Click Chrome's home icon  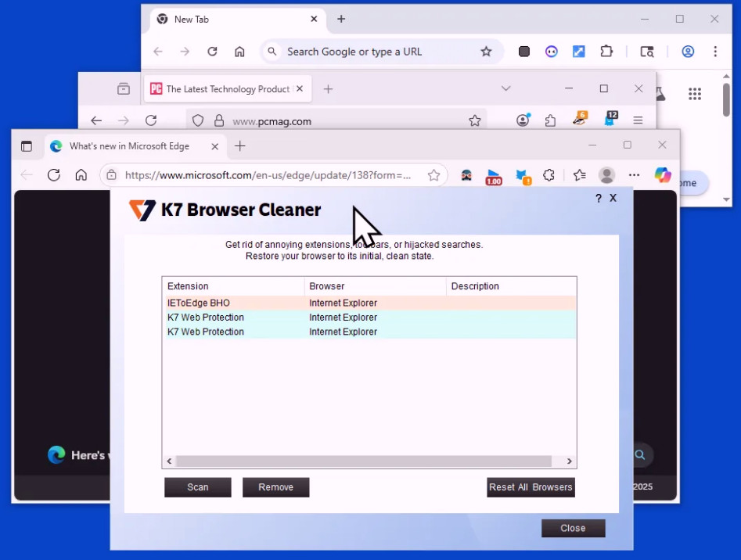tap(239, 52)
